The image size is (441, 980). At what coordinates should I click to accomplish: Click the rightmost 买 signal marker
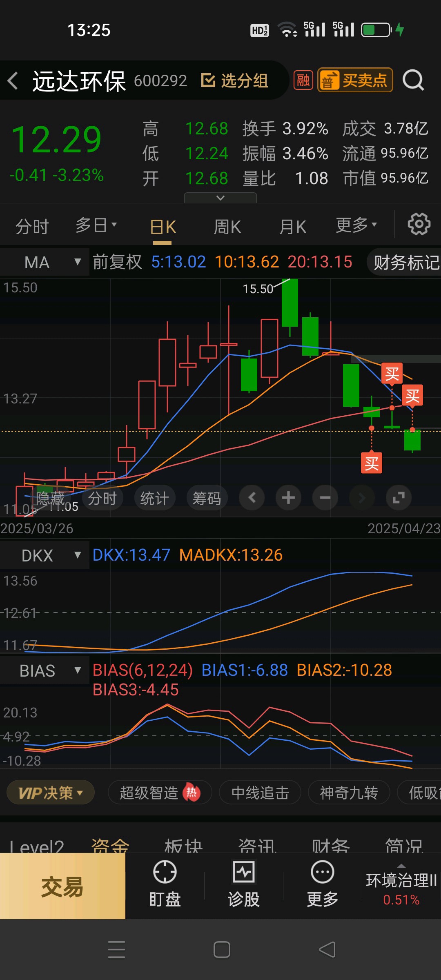click(x=412, y=395)
